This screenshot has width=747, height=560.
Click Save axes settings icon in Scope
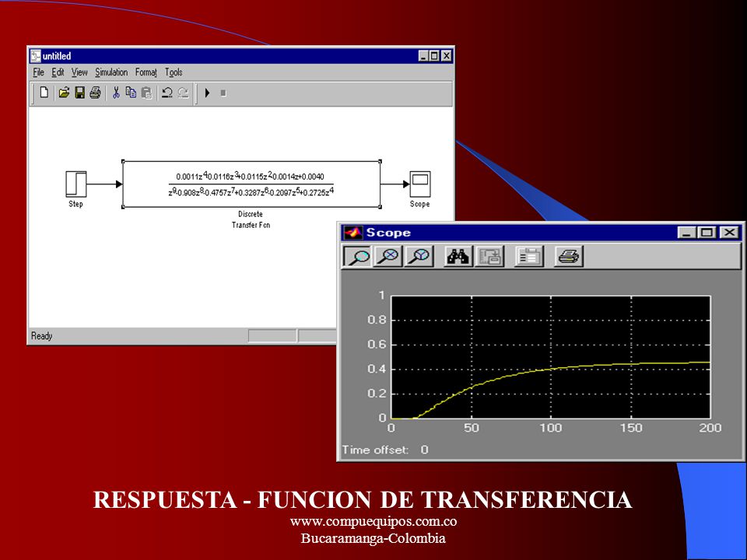489,257
